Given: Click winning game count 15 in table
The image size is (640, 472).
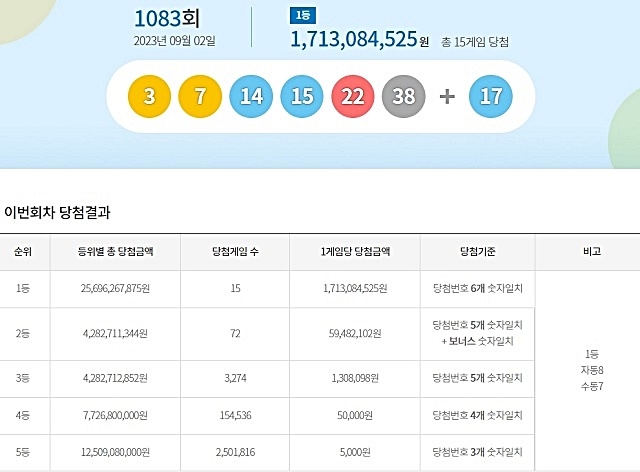Looking at the screenshot, I should 236,289.
